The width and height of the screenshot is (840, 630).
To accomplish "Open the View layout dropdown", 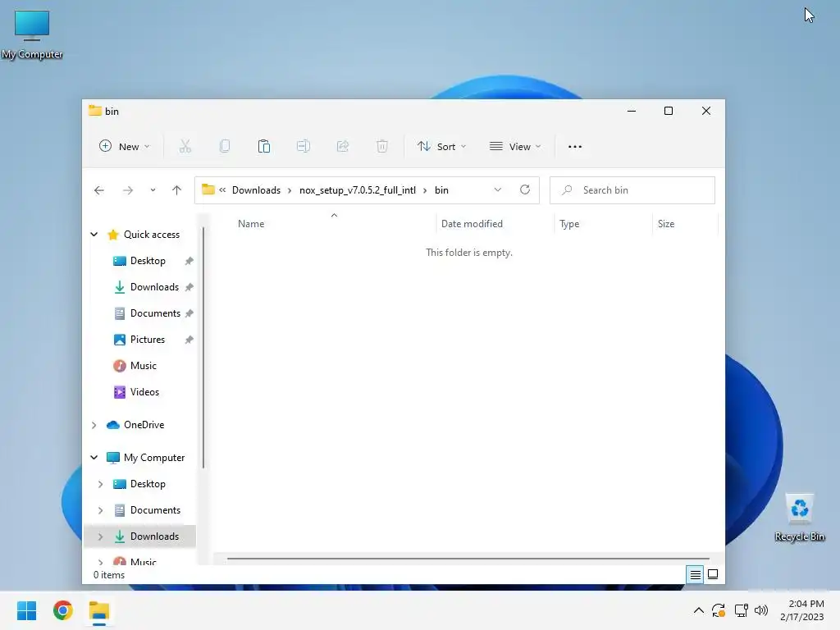I will coord(515,146).
